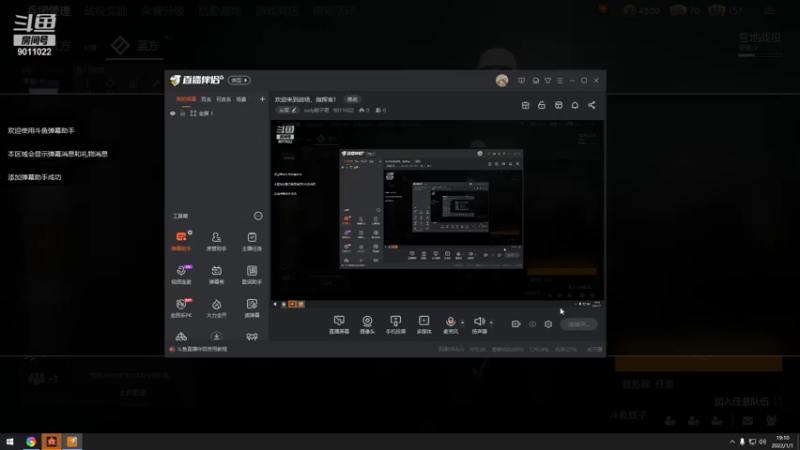Add 直播屏幕 screen capture source
The image size is (800, 450).
click(x=339, y=324)
